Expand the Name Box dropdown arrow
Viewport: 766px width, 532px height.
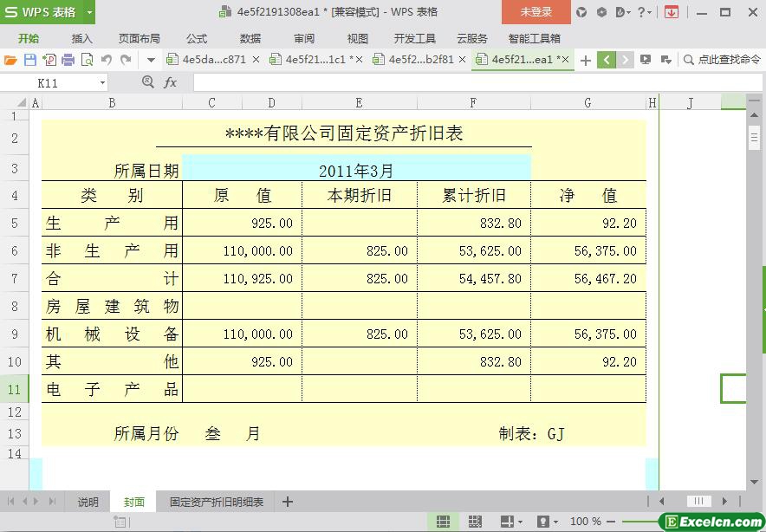pyautogui.click(x=102, y=83)
